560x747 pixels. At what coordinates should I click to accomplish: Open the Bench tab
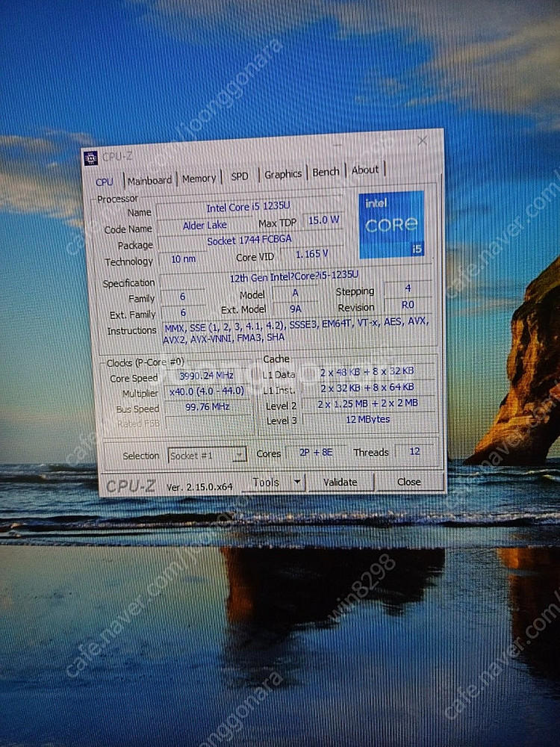326,172
